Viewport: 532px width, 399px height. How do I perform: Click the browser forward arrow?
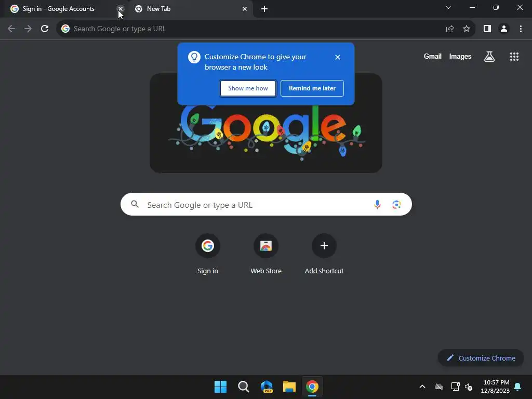click(x=28, y=29)
